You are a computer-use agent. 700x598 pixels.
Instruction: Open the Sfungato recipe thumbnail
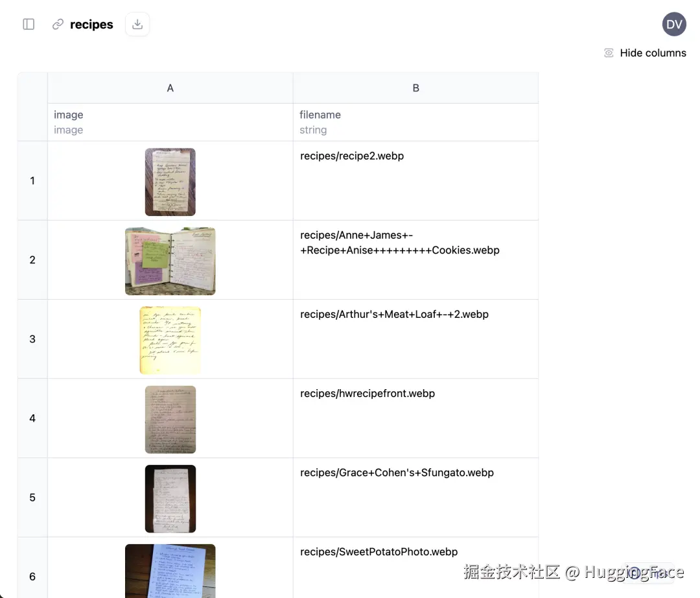pyautogui.click(x=170, y=498)
